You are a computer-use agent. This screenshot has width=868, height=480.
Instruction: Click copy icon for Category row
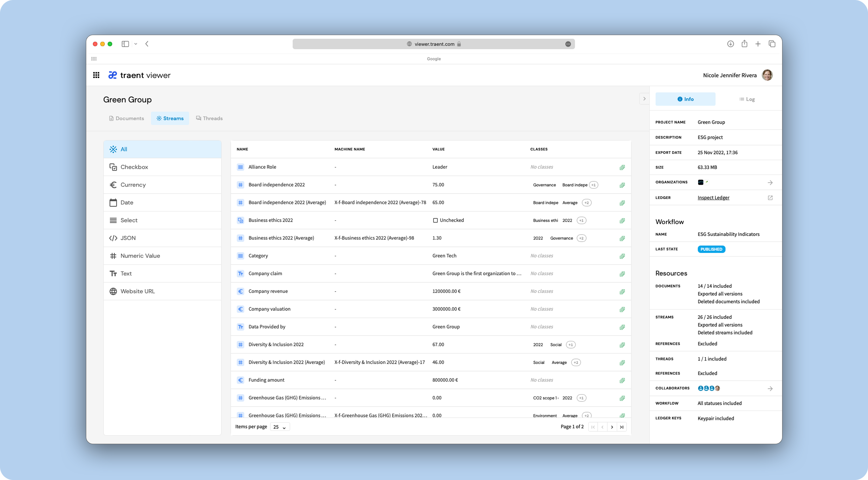(622, 256)
